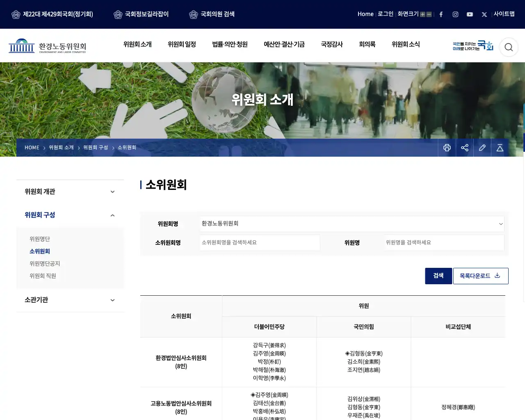The image size is (525, 420).
Task: Open site search magnifier icon
Action: pyautogui.click(x=509, y=47)
